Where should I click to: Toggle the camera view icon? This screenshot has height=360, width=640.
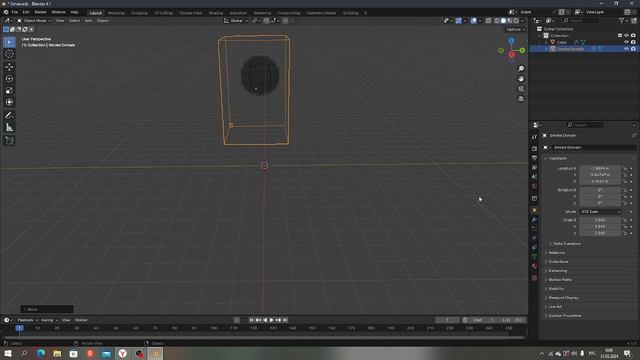(521, 89)
